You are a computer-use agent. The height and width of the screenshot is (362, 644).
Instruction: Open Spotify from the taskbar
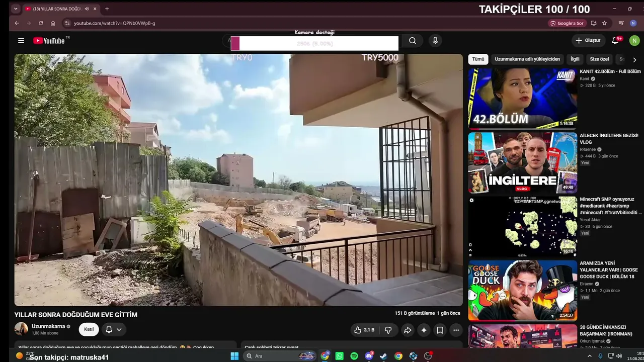(x=354, y=356)
